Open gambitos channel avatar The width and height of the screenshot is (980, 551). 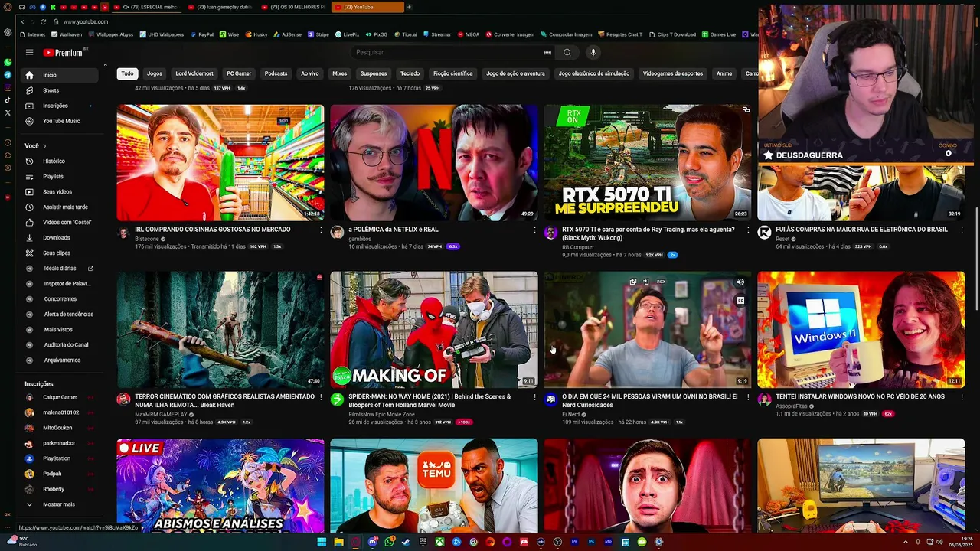(x=337, y=233)
